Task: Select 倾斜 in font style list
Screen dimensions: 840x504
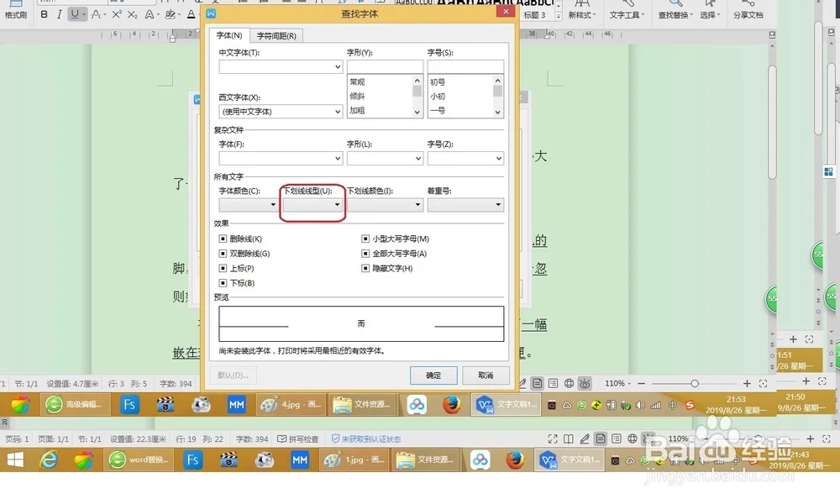Action: coord(357,97)
